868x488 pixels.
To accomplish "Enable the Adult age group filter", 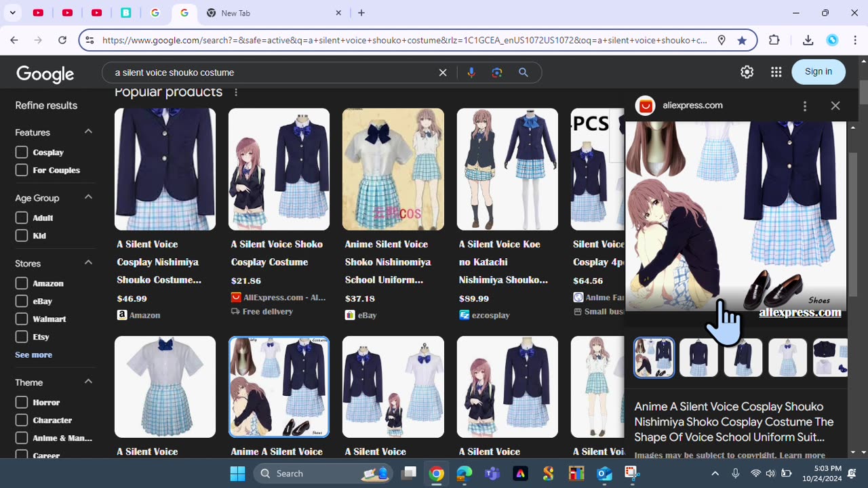I will (x=22, y=218).
